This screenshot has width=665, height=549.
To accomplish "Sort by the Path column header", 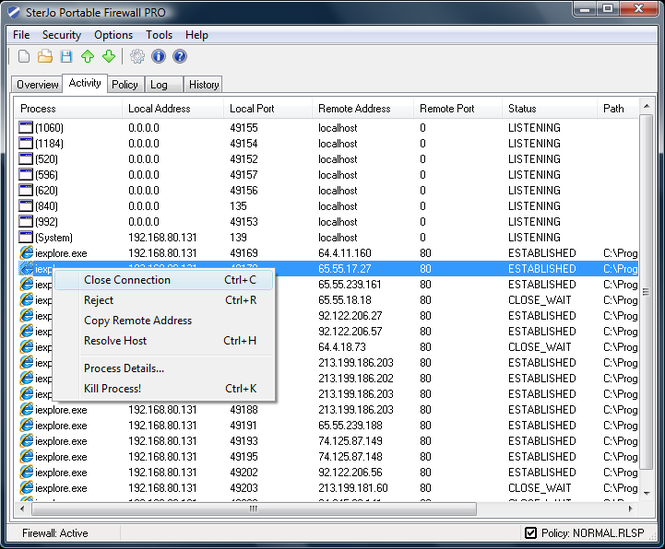I will [x=618, y=109].
